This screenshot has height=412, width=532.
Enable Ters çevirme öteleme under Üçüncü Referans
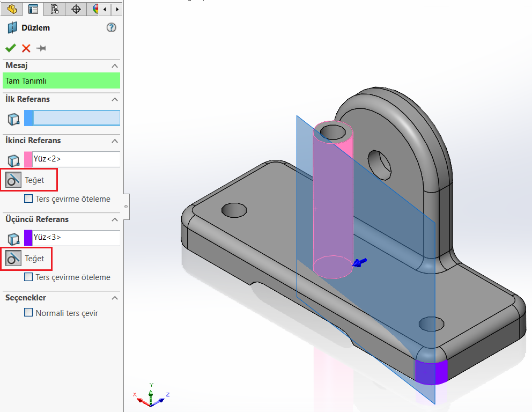click(29, 277)
